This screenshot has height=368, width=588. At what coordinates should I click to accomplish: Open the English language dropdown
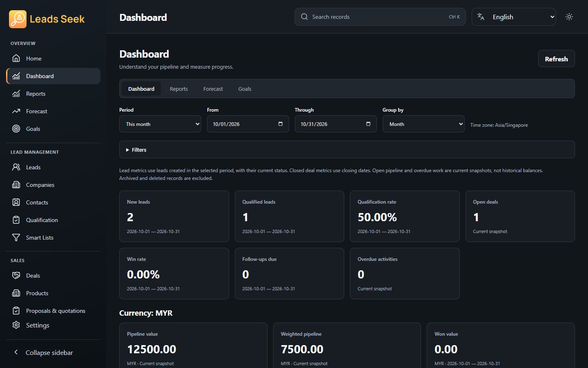tap(514, 17)
